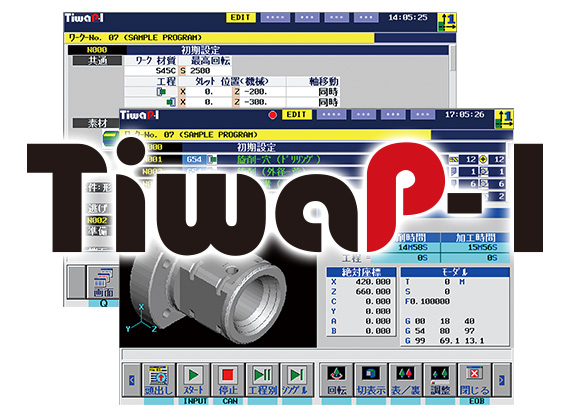Click the Z -300. position field
Screen dimensions: 568x420
pos(255,102)
